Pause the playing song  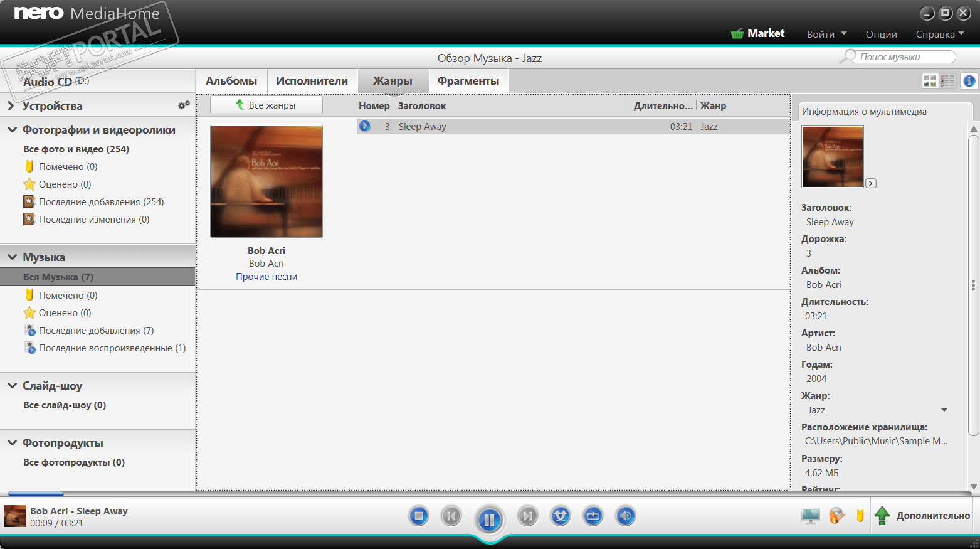point(490,519)
